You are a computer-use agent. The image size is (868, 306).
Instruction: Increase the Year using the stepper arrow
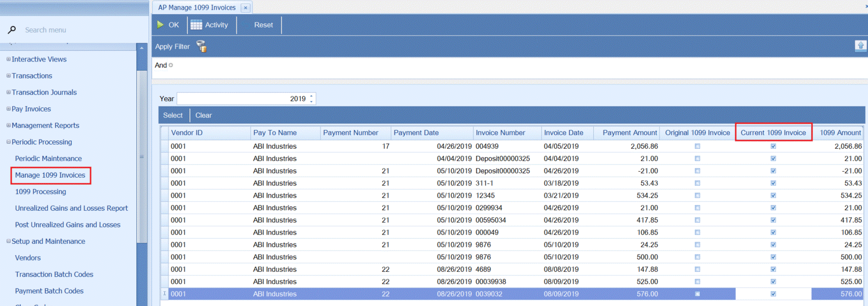click(311, 96)
